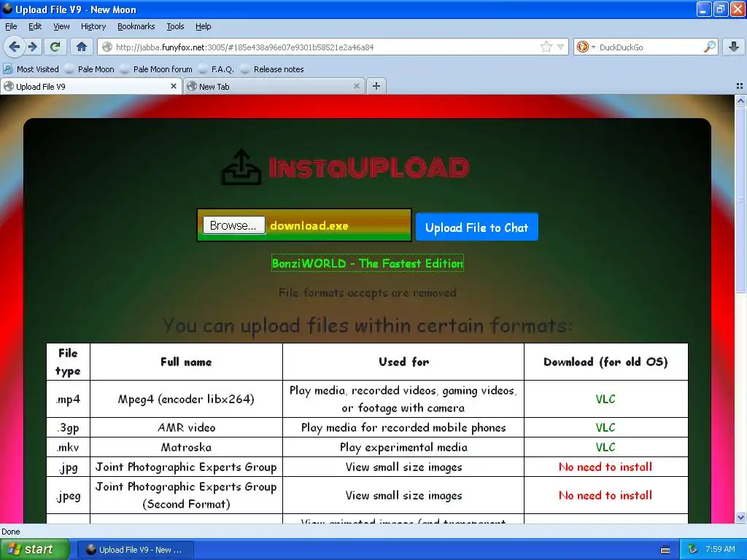Bookmark this page with the star icon
Screen dimensions: 747x560
546,47
